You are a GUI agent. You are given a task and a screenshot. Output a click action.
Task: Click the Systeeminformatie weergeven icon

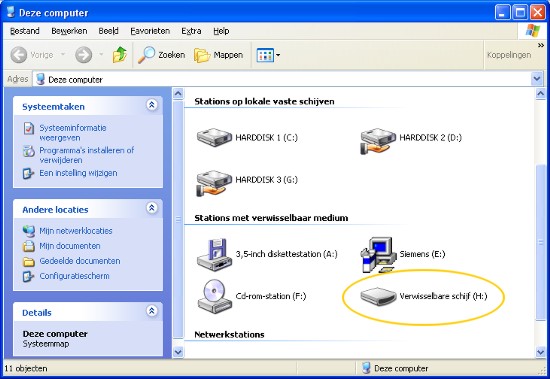click(x=29, y=128)
